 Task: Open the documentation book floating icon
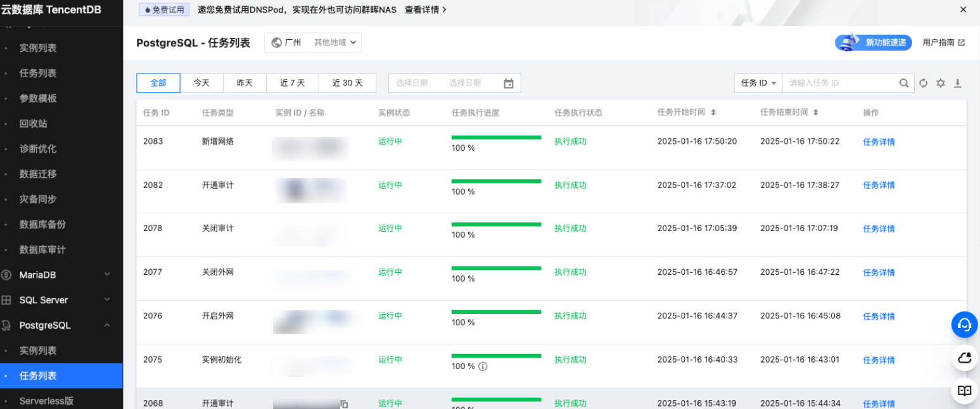[x=964, y=391]
